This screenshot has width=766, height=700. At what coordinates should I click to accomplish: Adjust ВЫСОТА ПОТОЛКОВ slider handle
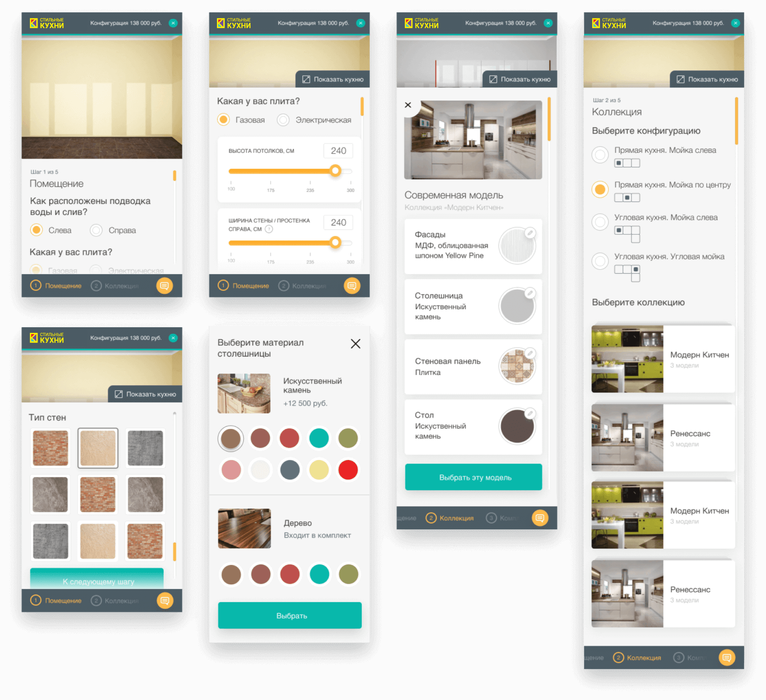[x=335, y=171]
